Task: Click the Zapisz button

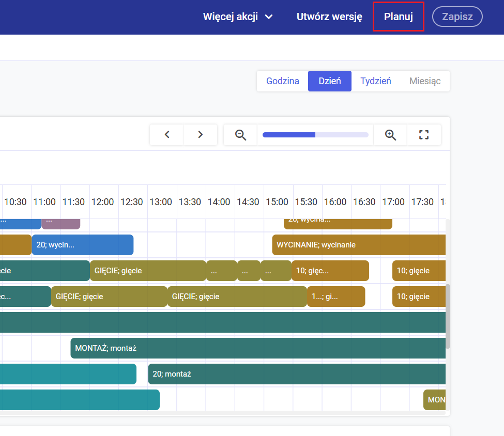Action: [x=457, y=17]
